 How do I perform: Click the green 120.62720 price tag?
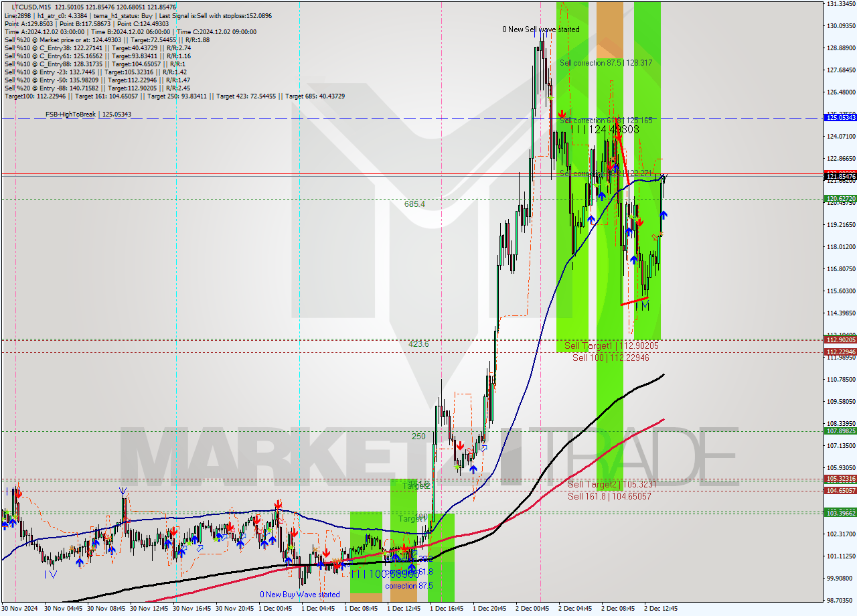pos(840,199)
